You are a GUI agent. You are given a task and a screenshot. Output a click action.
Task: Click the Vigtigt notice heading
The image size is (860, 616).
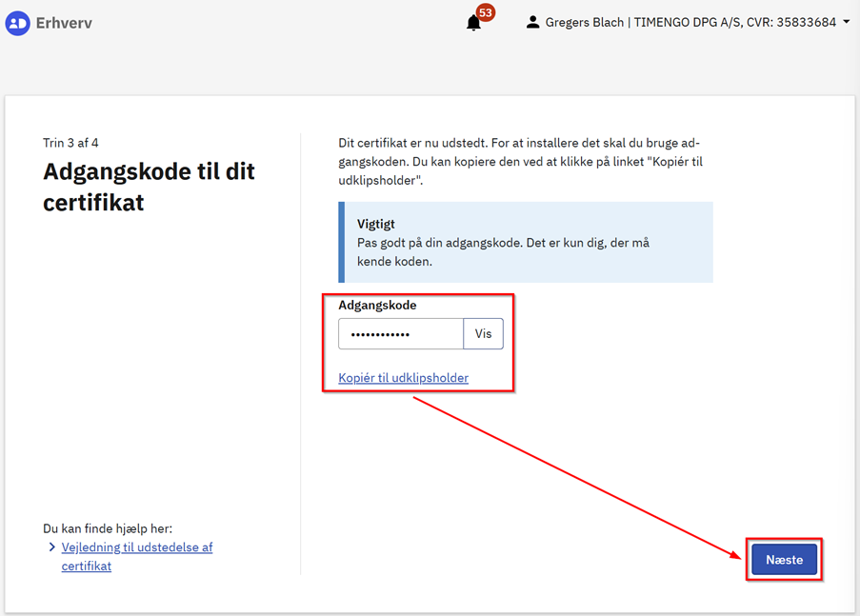click(375, 225)
